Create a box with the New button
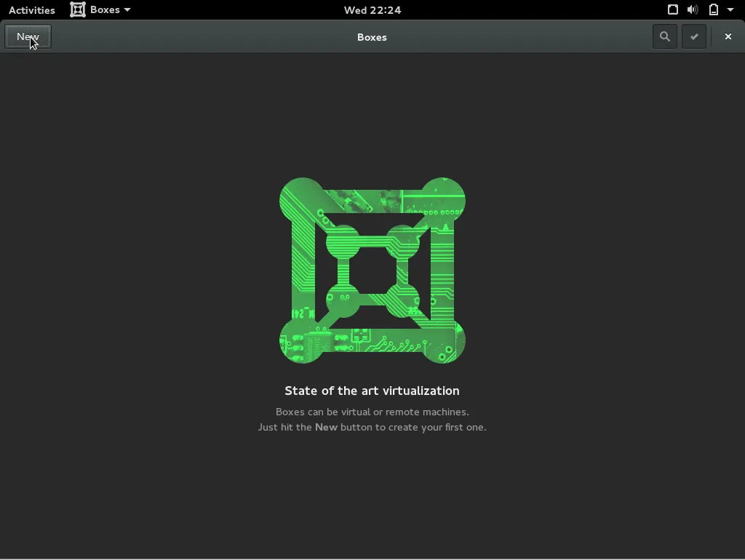745x560 pixels. [28, 36]
